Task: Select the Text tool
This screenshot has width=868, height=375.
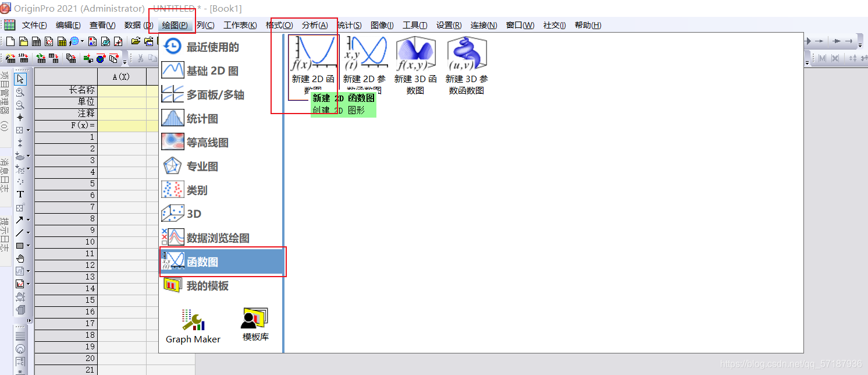Action: pos(20,194)
